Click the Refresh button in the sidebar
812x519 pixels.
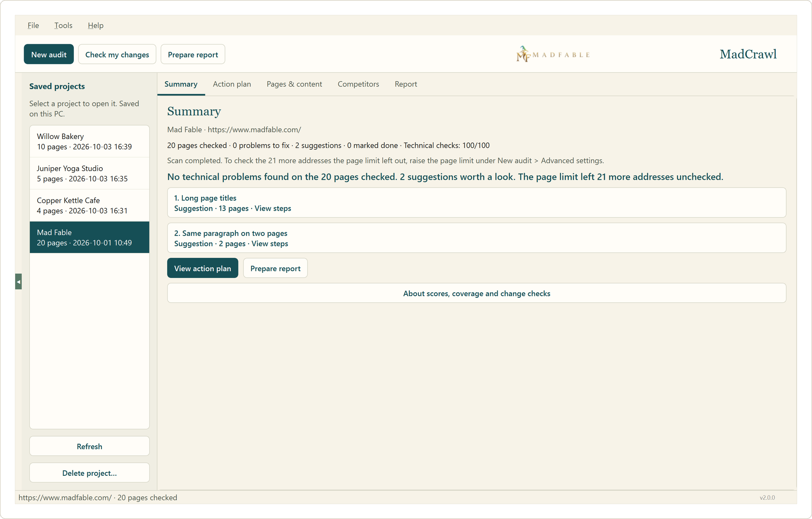pyautogui.click(x=89, y=446)
